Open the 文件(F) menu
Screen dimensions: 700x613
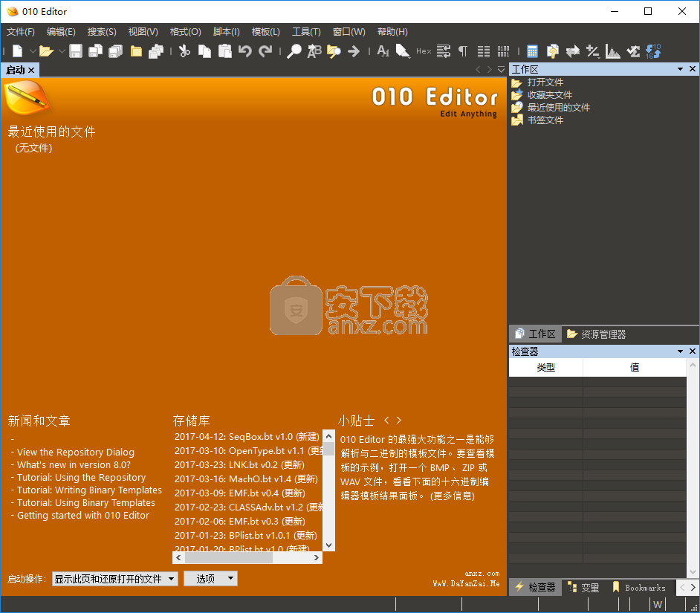coord(21,32)
